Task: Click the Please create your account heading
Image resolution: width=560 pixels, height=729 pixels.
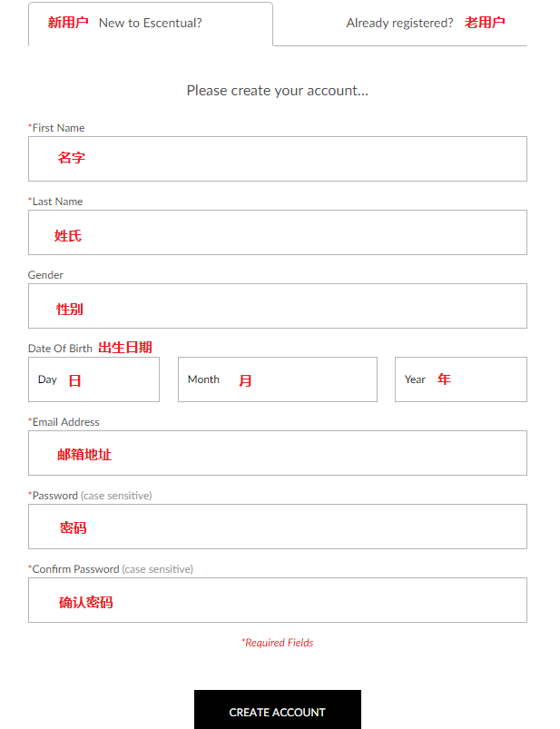Action: pyautogui.click(x=277, y=90)
